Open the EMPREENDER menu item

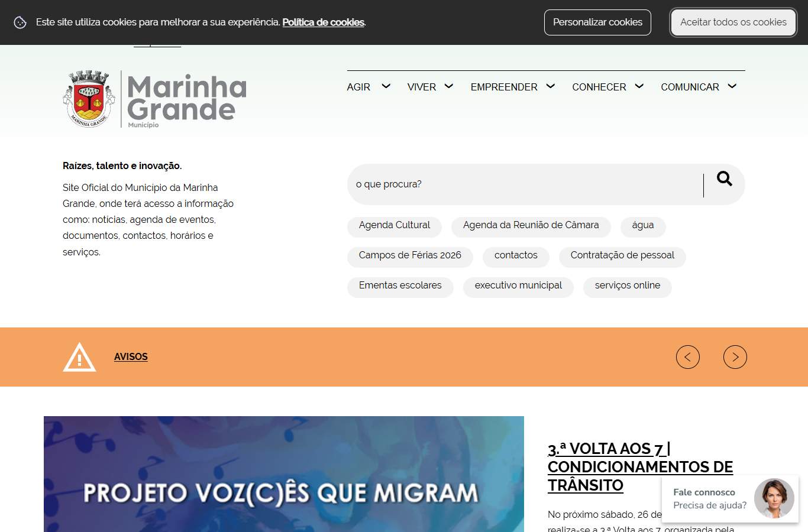pyautogui.click(x=504, y=87)
